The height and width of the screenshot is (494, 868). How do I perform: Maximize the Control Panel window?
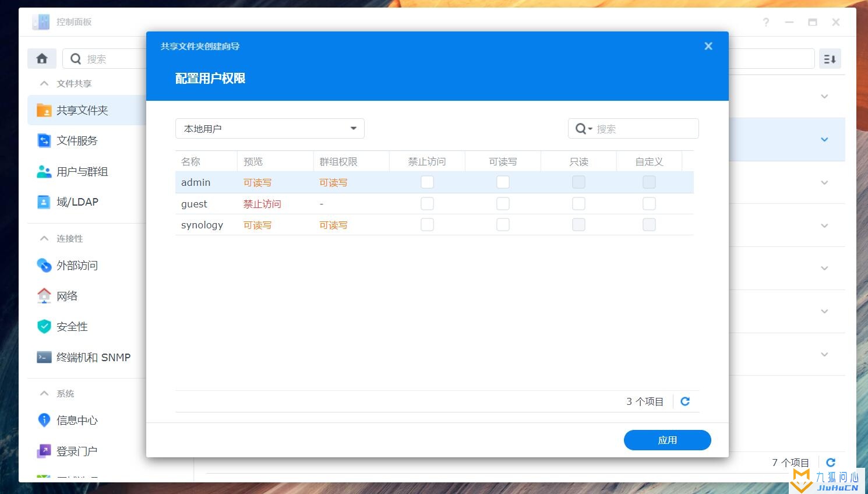tap(813, 22)
